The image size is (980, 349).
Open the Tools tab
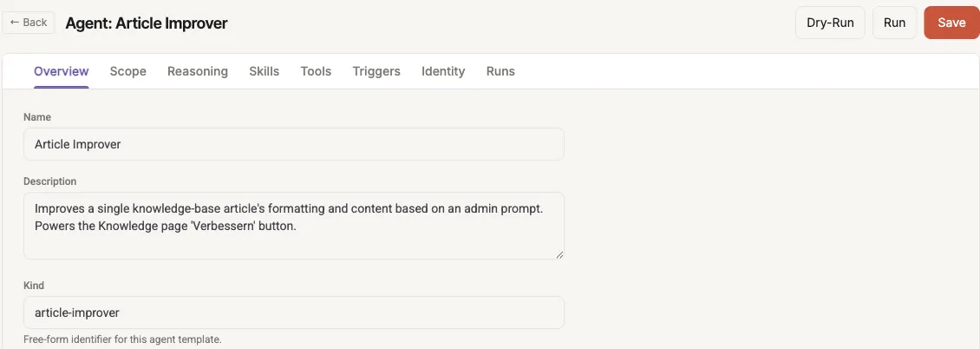click(316, 71)
